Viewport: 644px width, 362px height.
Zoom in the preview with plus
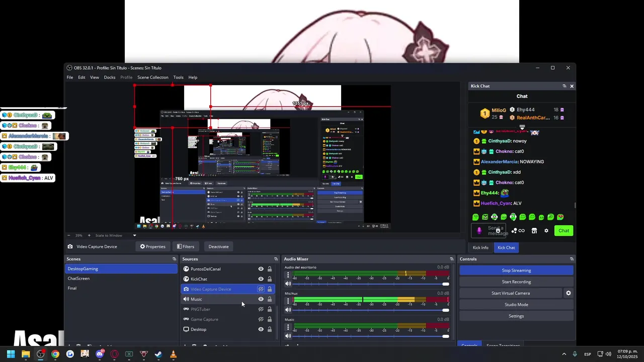(89, 235)
